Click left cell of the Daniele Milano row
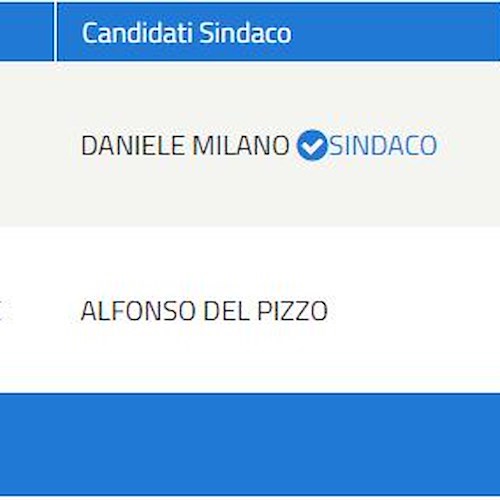The height and width of the screenshot is (500, 500). pos(28,145)
